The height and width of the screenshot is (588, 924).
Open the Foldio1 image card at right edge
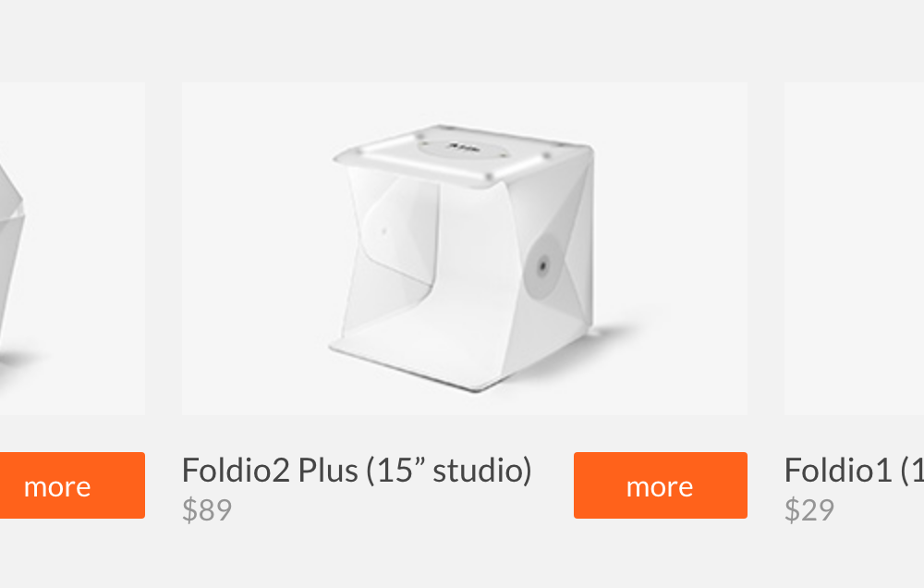point(854,249)
